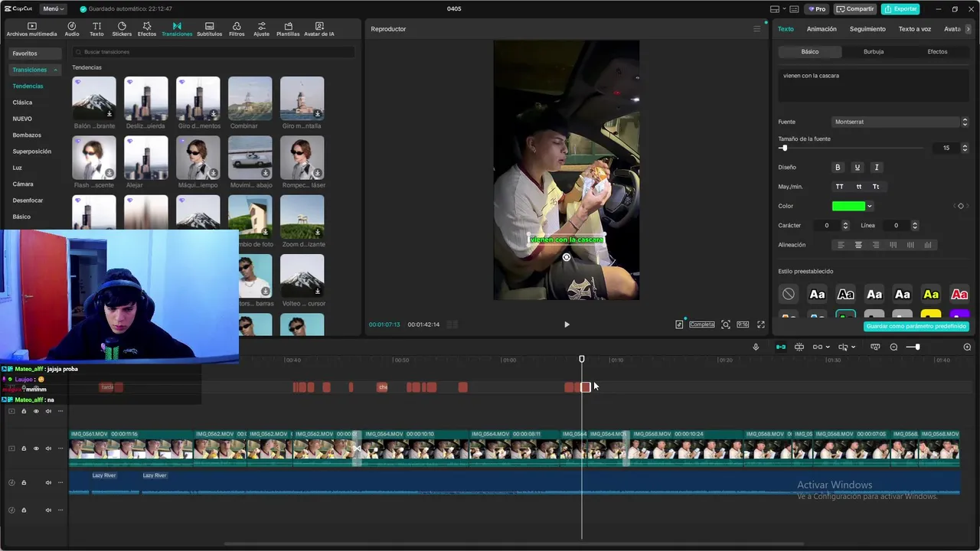
Task: Align text to the right
Action: [x=876, y=245]
